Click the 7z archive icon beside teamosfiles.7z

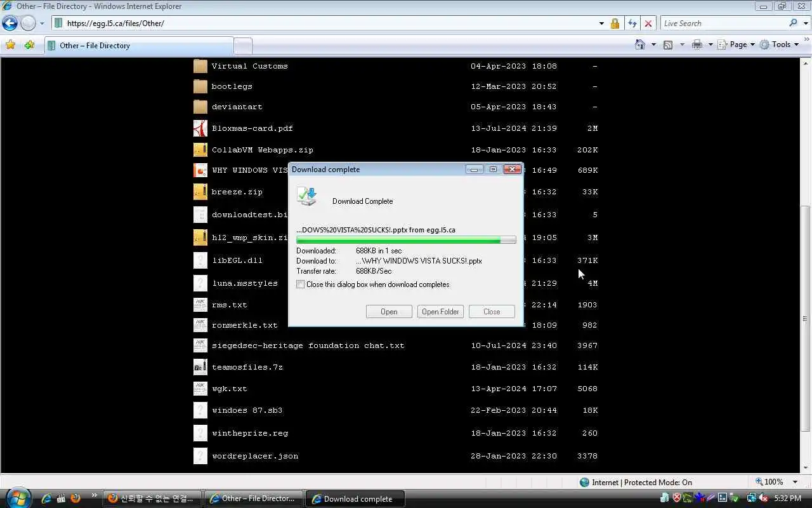coord(200,367)
